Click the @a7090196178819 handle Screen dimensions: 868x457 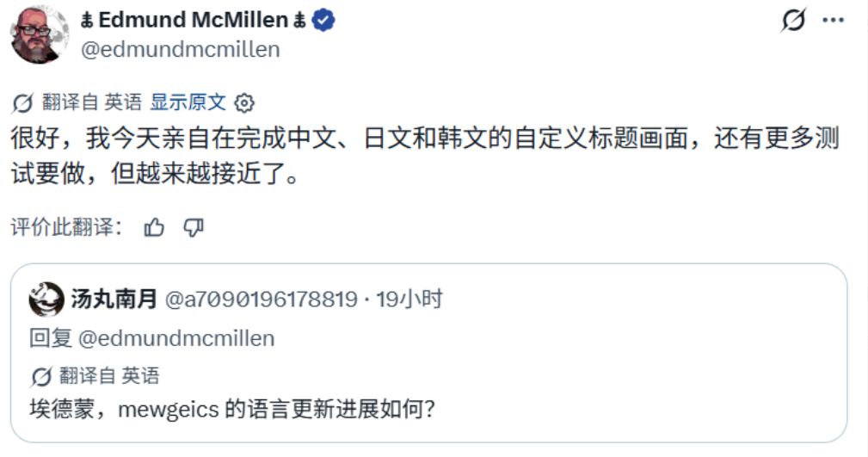point(262,300)
